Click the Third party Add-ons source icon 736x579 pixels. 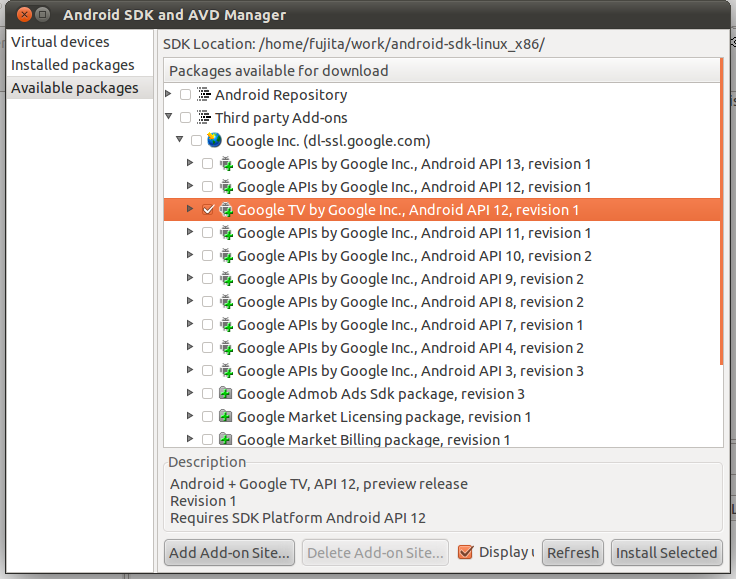click(x=204, y=117)
